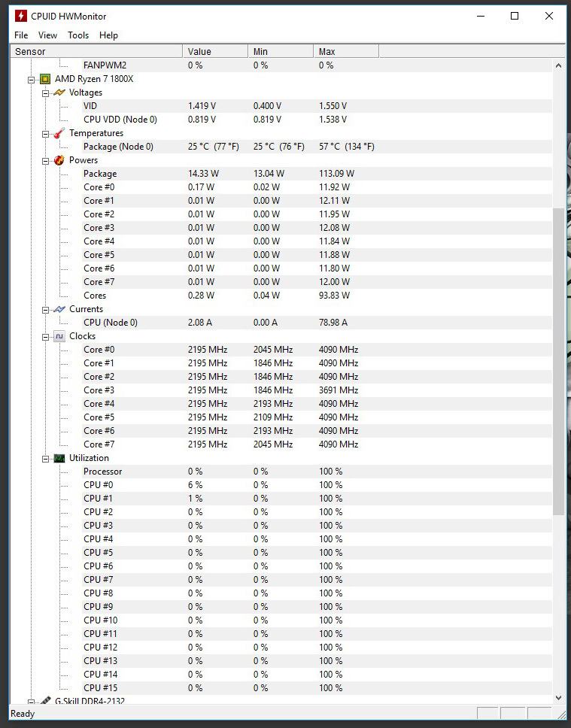Image resolution: width=571 pixels, height=728 pixels.
Task: Click the 2109 MHz min clock value
Action: 273,417
